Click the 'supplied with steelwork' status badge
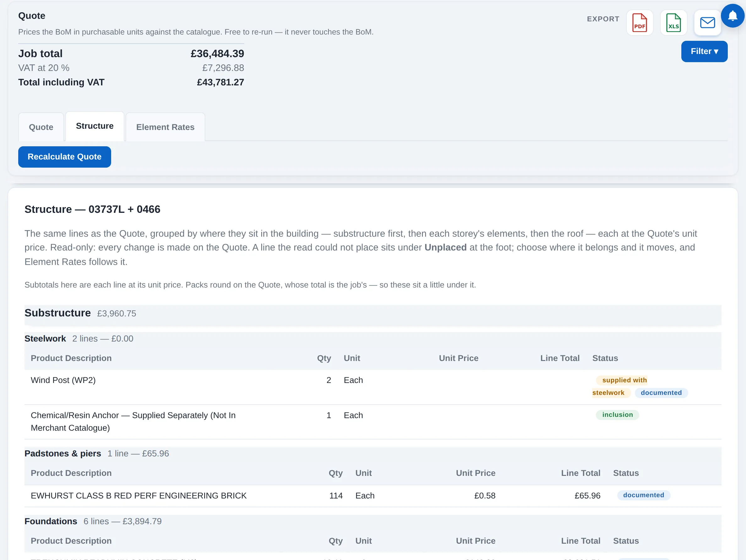The image size is (746, 560). click(x=619, y=386)
